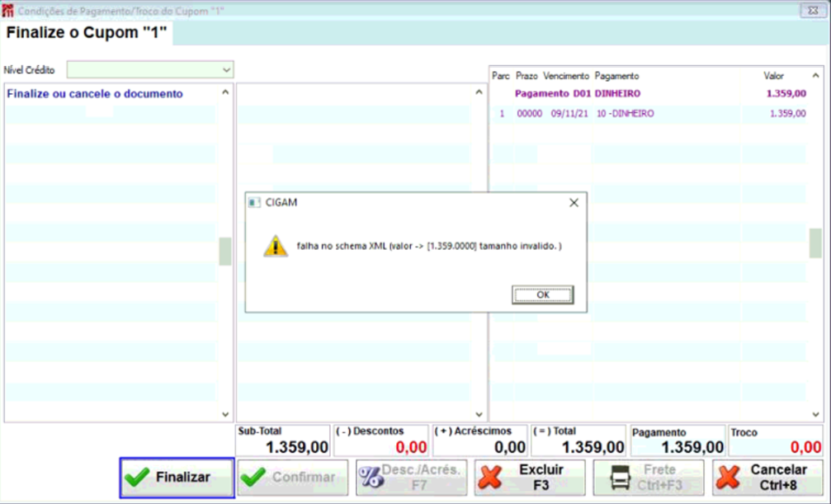Click the 'falha no schema XML' error text

point(429,246)
